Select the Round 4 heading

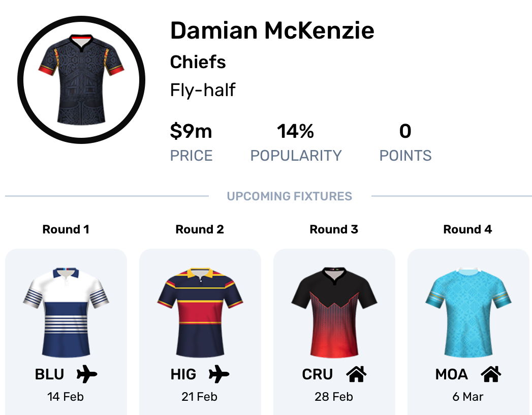[x=467, y=229]
